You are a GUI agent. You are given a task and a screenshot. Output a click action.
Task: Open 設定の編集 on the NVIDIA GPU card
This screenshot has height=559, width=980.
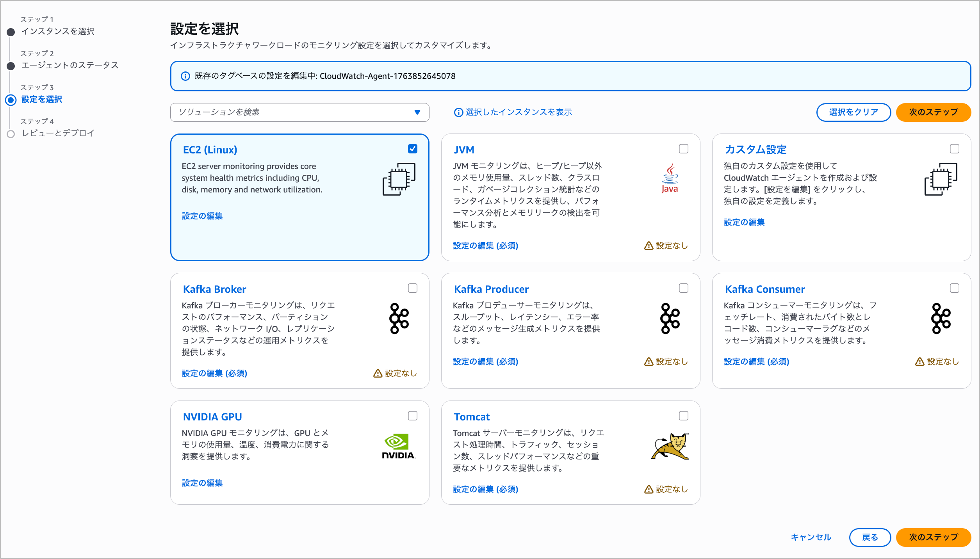[202, 483]
